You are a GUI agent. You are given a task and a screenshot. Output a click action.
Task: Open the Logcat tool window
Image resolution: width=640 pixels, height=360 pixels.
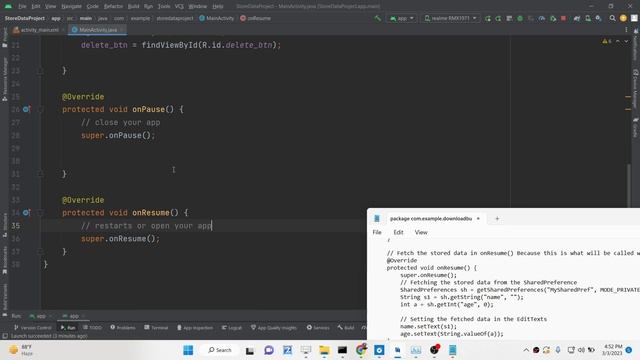[232, 328]
